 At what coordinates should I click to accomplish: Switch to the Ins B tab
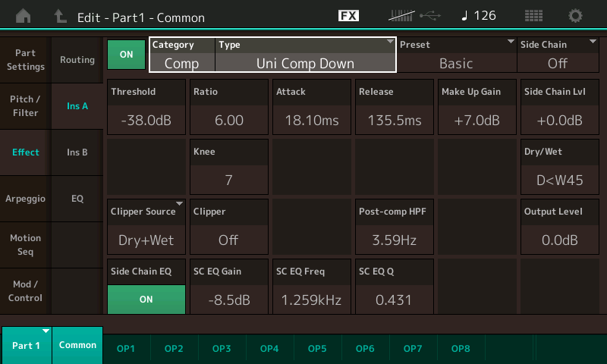click(x=77, y=152)
